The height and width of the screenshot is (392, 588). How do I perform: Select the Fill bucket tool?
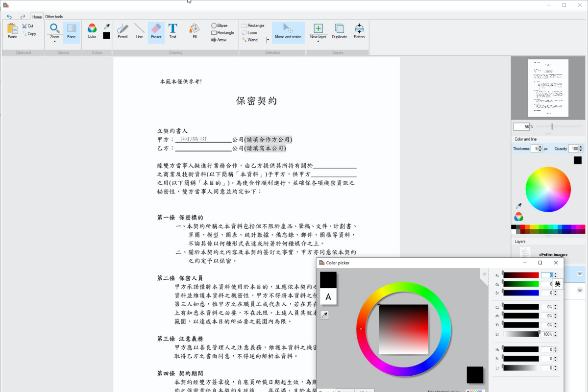coord(195,32)
